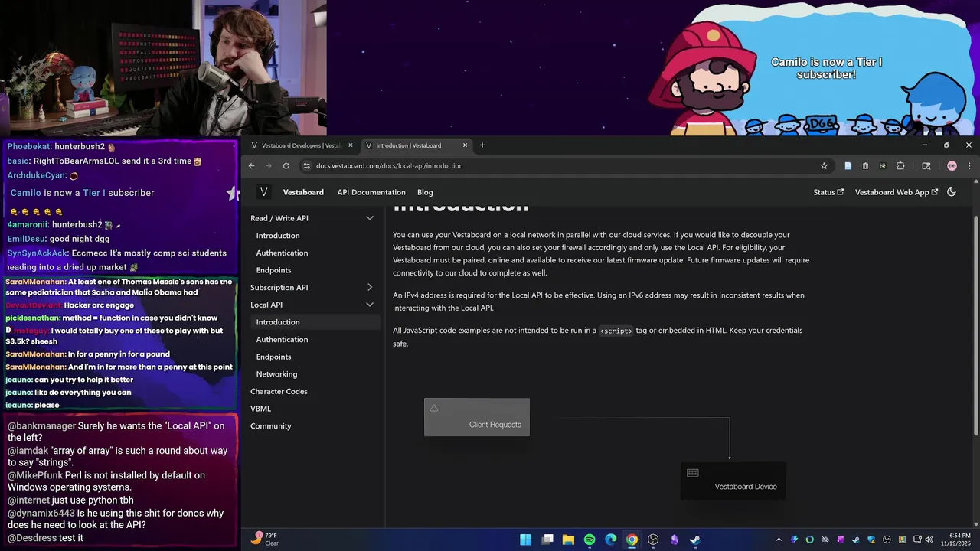Open Endpoints under Local API

(x=273, y=357)
